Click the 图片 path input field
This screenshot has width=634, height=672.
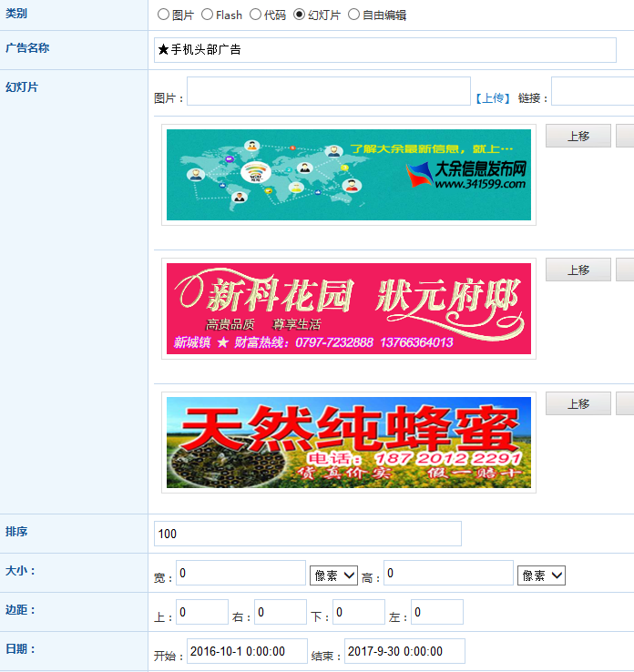(x=328, y=92)
